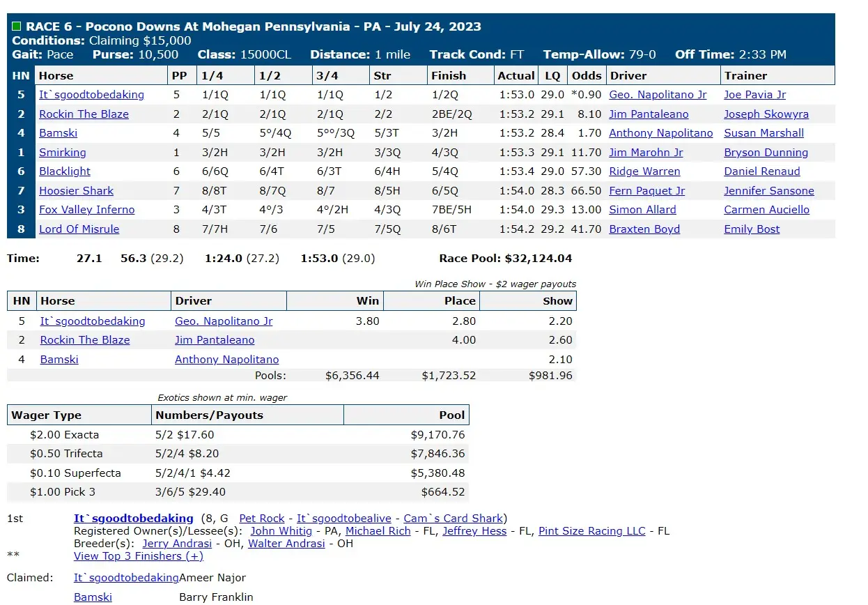Screen dimensions: 868x605
Task: Open dam It`sgoodtobealive link
Action: pyautogui.click(x=345, y=519)
